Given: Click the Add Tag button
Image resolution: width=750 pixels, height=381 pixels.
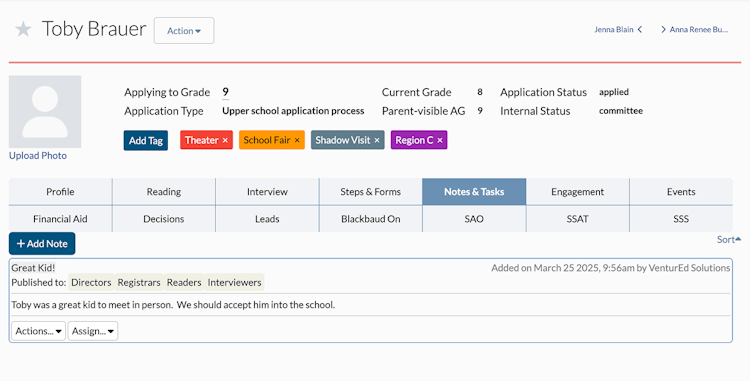Looking at the screenshot, I should point(146,141).
